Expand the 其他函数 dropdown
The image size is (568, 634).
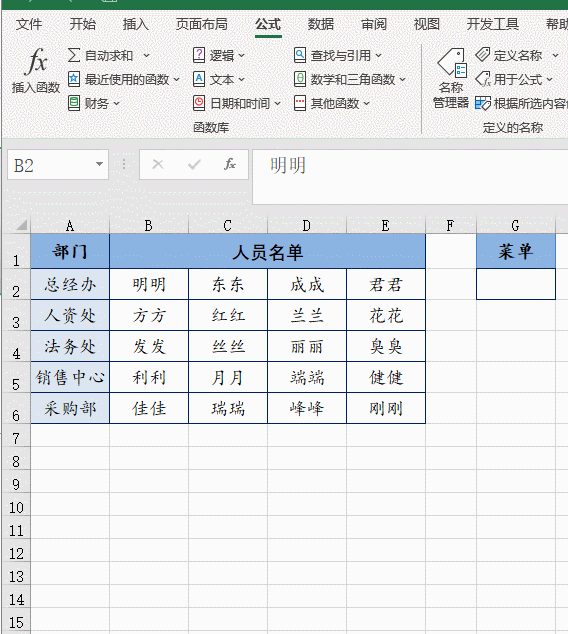366,104
